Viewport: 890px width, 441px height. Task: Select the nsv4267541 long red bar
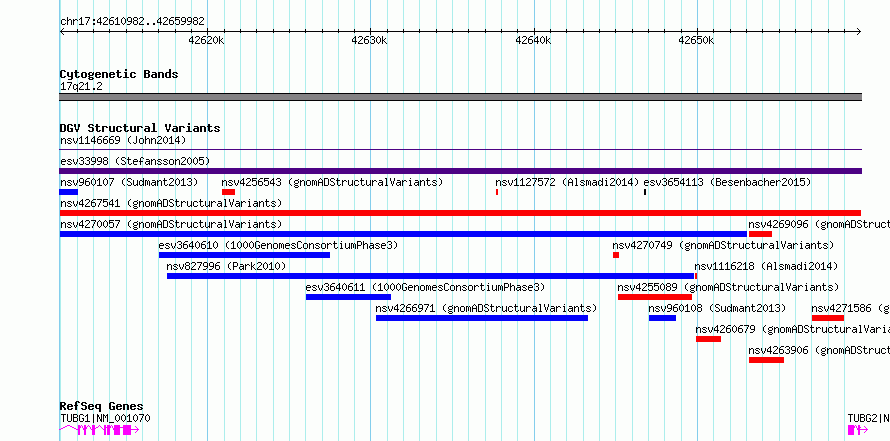(460, 213)
